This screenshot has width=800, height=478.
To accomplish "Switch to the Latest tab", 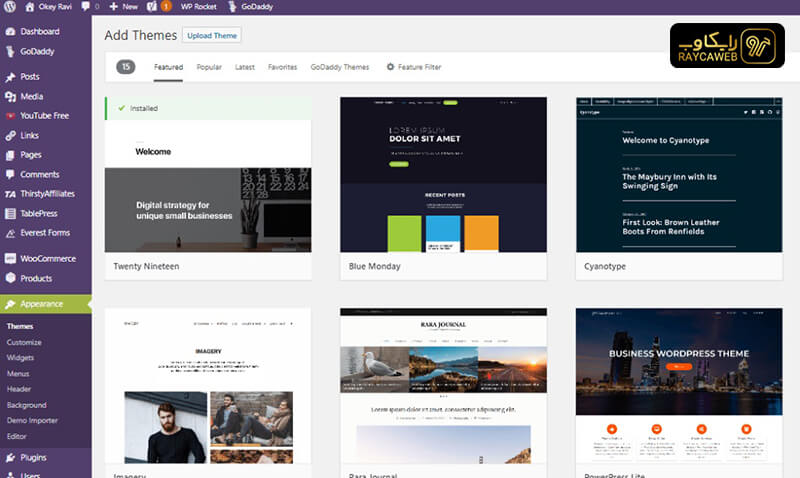I will click(245, 67).
